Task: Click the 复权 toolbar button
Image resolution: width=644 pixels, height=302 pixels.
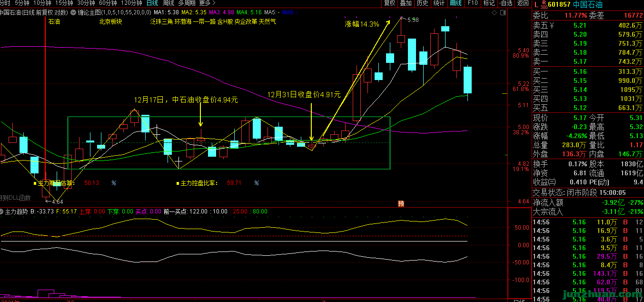Action: tap(389, 3)
